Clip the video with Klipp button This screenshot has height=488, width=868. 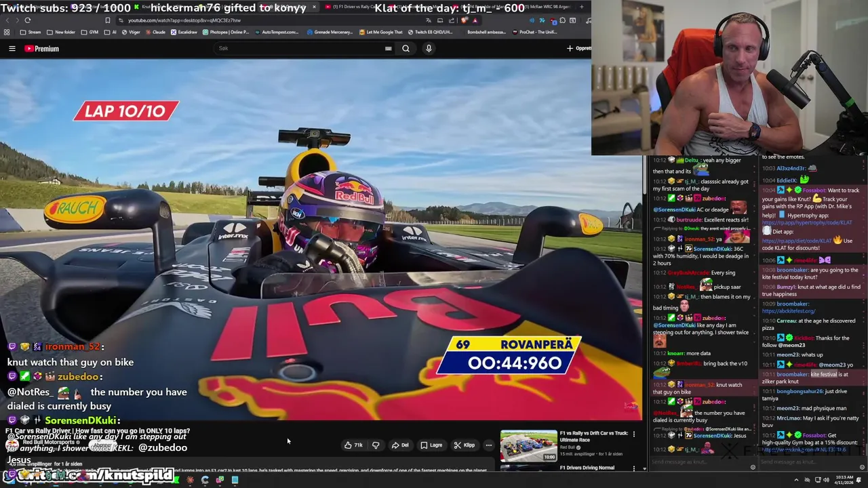pos(465,445)
